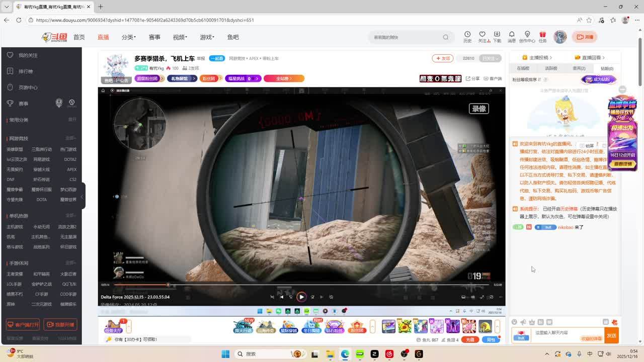Click the 发送 send button
Viewport: 644px width, 362px height.
(x=611, y=335)
